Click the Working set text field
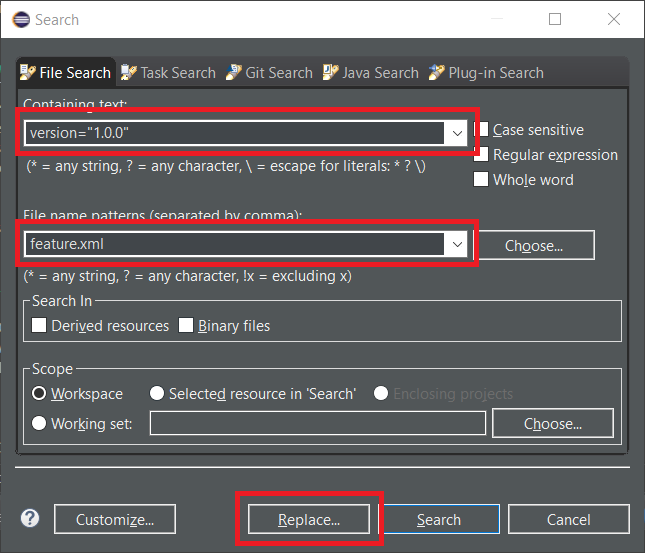The height and width of the screenshot is (553, 645). 319,423
